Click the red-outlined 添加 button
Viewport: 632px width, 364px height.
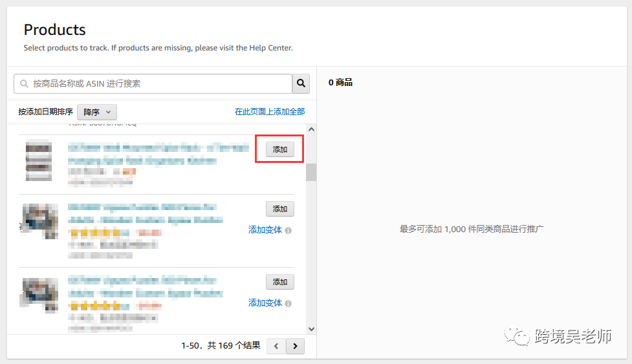(x=280, y=149)
